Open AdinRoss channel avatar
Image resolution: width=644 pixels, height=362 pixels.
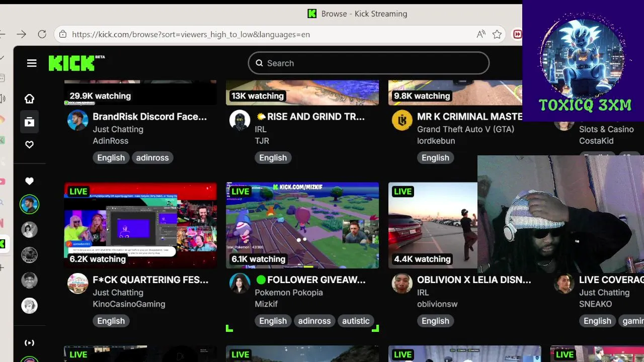[x=77, y=121]
